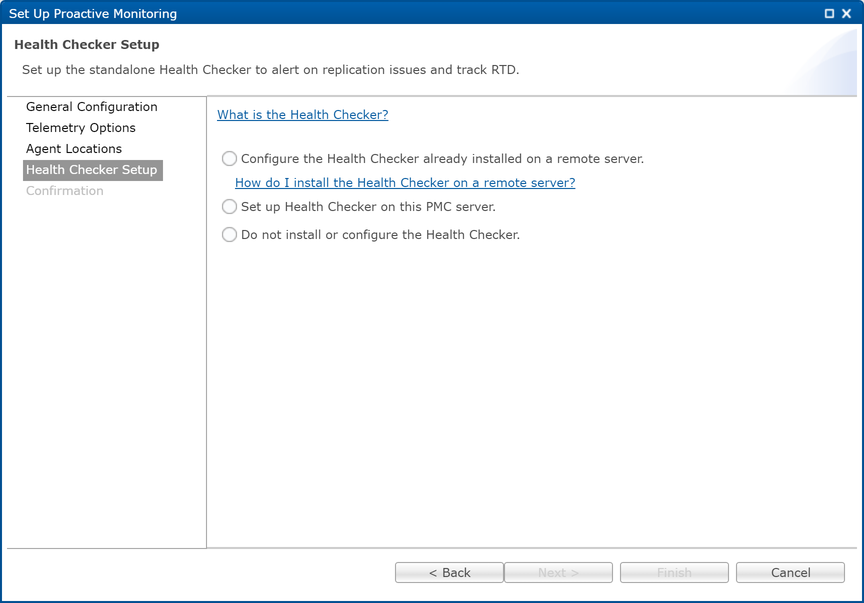Screen dimensions: 864x603
Task: Select 'Set up Health Checker on this PMC server'
Action: pos(229,207)
